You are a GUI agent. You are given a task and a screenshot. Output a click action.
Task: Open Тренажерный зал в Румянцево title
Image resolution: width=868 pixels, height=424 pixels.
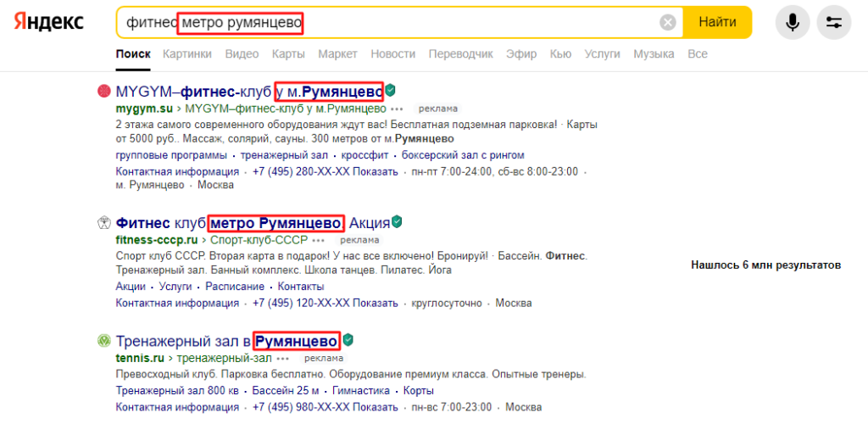coord(227,340)
